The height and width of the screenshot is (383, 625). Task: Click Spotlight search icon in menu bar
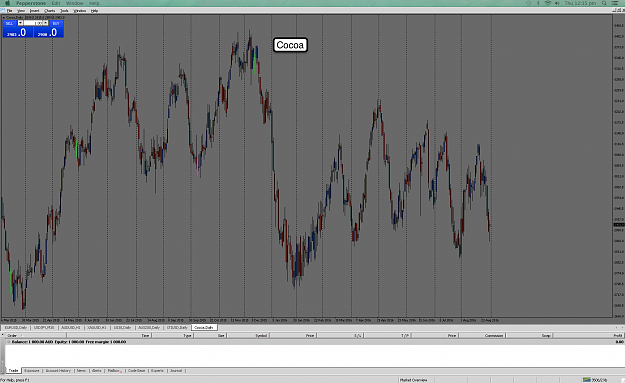pyautogui.click(x=604, y=3)
